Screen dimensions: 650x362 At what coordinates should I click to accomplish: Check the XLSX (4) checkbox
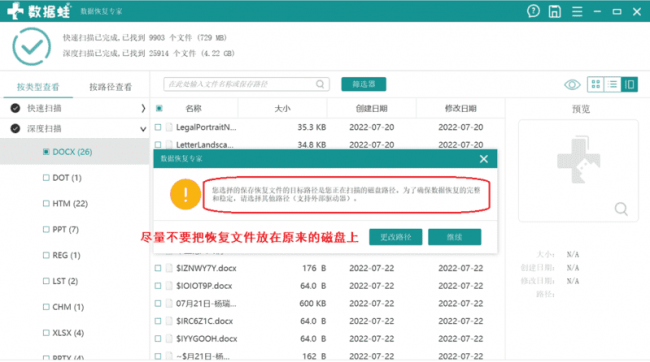tap(46, 333)
